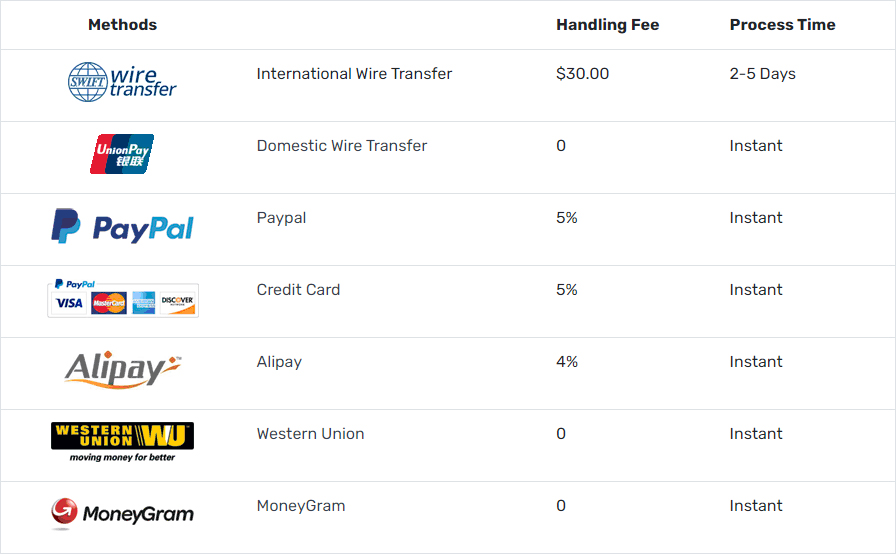Screen dimensions: 896x554
Task: Click the Western Union method name text
Action: 310,433
